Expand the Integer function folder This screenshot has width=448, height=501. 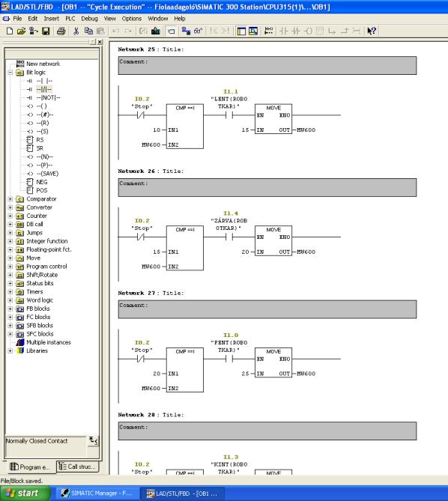(10, 241)
